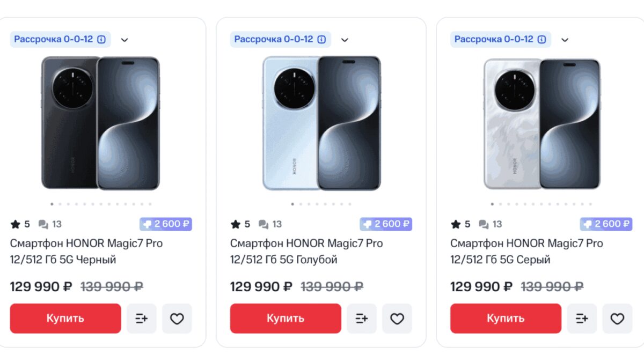Expand installment options for the black phone
Viewport: 644px width, 362px height.
pos(125,39)
